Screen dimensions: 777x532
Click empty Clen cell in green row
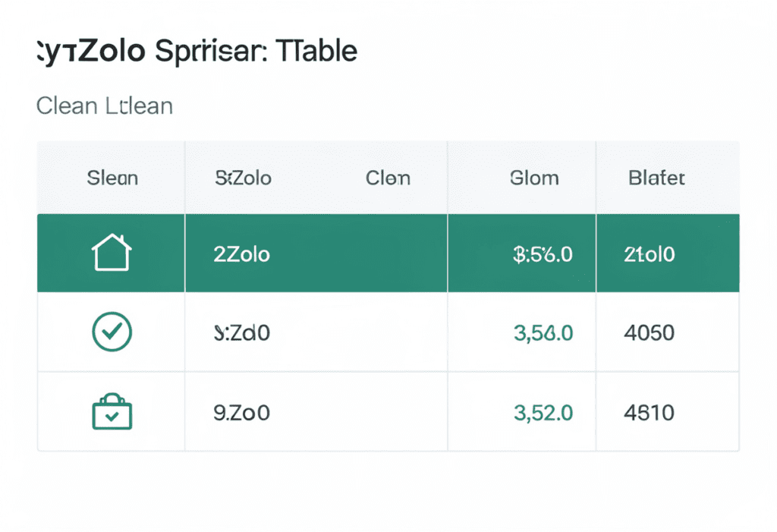[x=388, y=253]
